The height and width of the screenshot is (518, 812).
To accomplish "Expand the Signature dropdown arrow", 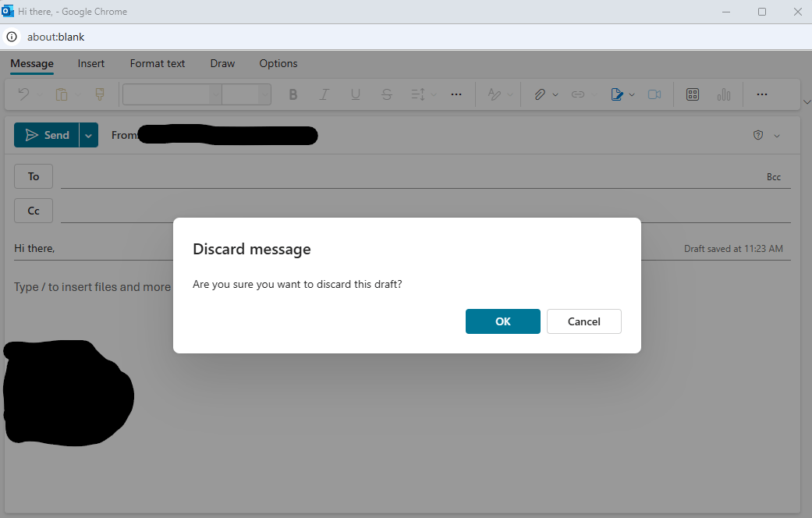I will pyautogui.click(x=632, y=94).
